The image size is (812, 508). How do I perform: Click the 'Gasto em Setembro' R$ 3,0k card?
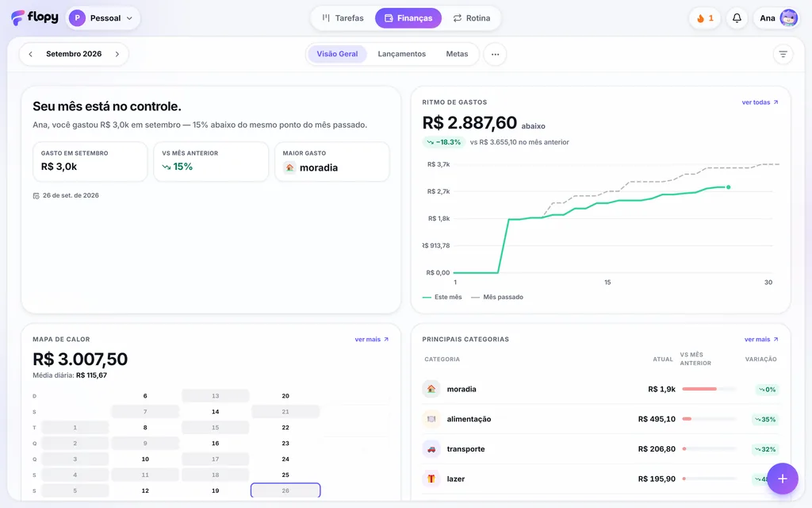90,162
